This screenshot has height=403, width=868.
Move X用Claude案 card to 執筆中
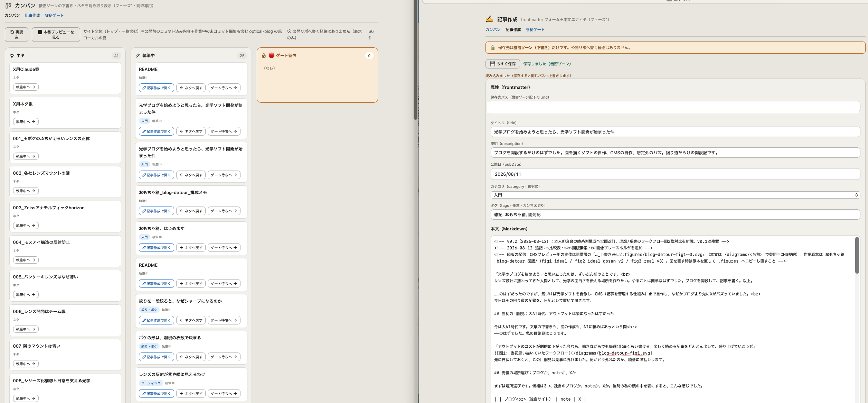[x=26, y=87]
